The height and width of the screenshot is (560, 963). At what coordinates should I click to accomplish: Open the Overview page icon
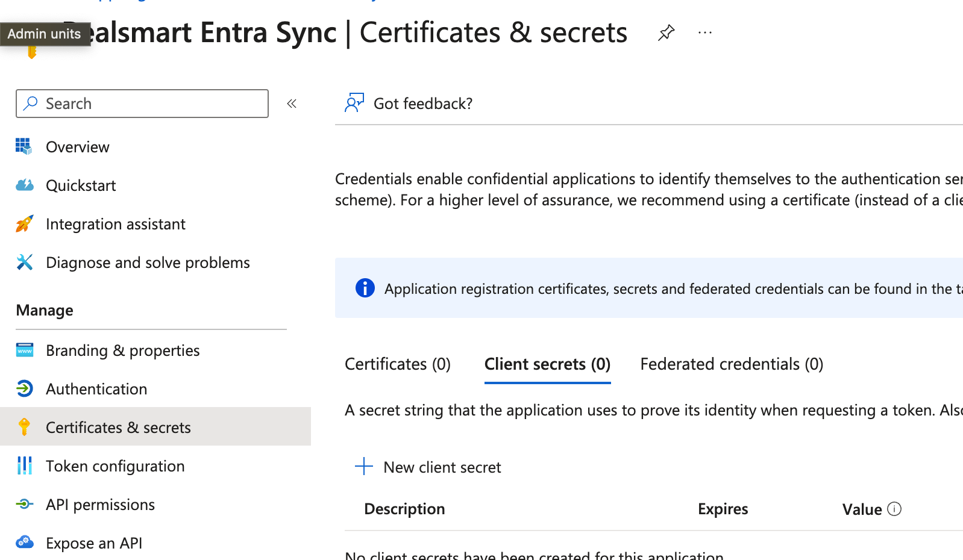pyautogui.click(x=24, y=147)
